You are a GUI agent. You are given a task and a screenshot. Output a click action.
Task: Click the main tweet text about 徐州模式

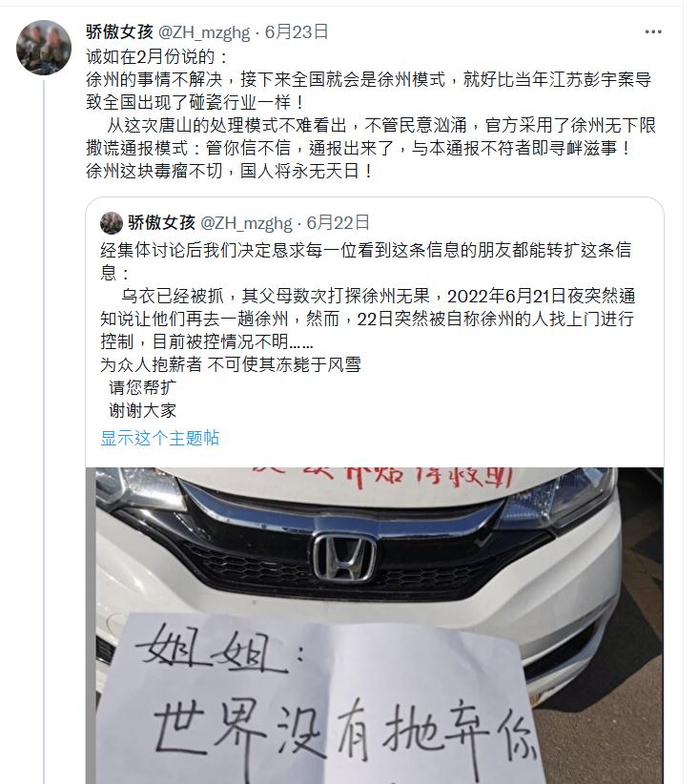point(370,114)
